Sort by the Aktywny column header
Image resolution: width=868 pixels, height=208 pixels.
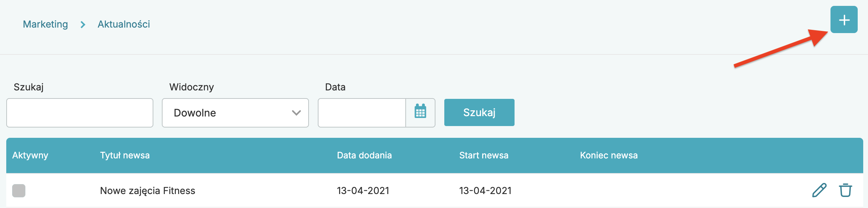coord(30,155)
